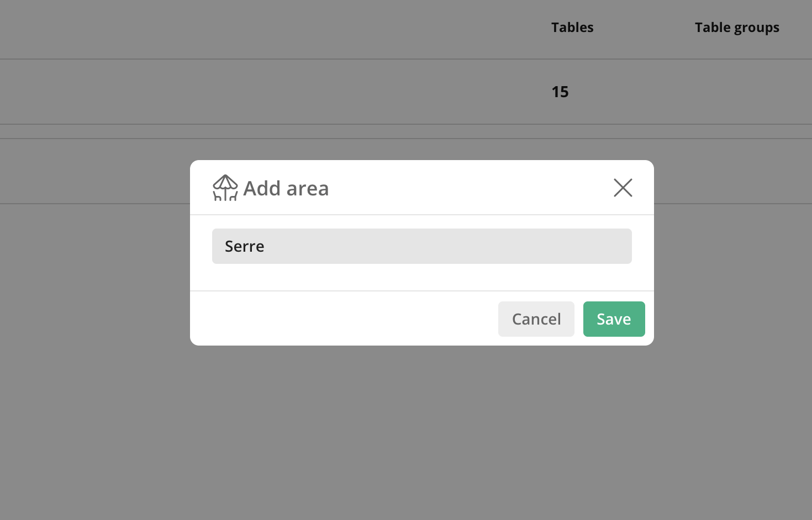812x520 pixels.
Task: Save the new Serre area
Action: coord(614,319)
